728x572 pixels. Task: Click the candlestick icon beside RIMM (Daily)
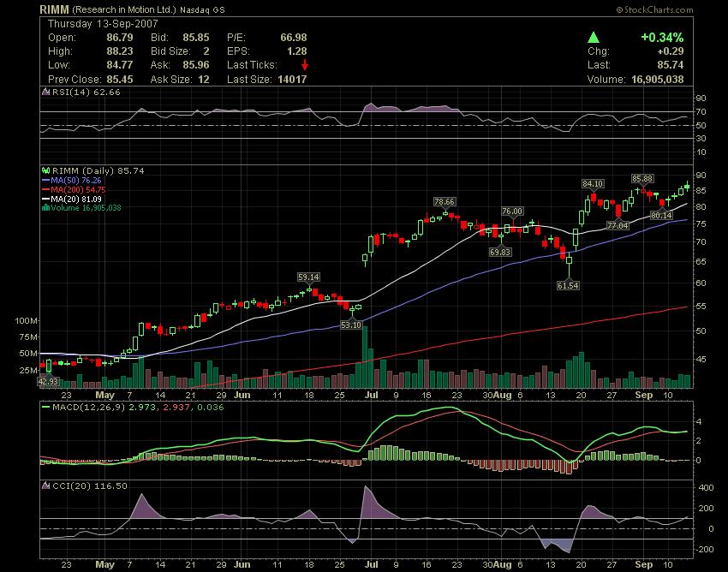(45, 171)
